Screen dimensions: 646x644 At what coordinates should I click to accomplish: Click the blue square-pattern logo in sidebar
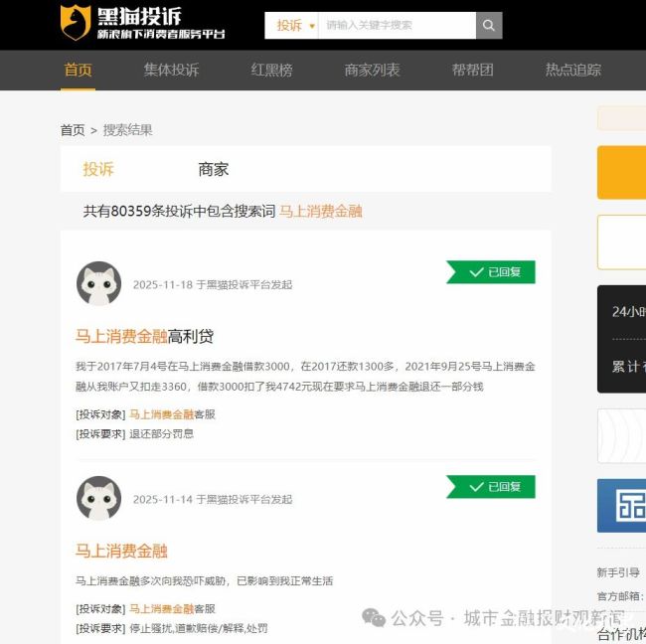[622, 506]
